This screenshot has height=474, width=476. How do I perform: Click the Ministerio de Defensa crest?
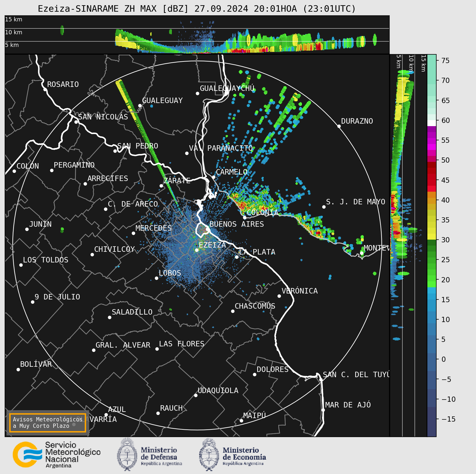pyautogui.click(x=127, y=454)
